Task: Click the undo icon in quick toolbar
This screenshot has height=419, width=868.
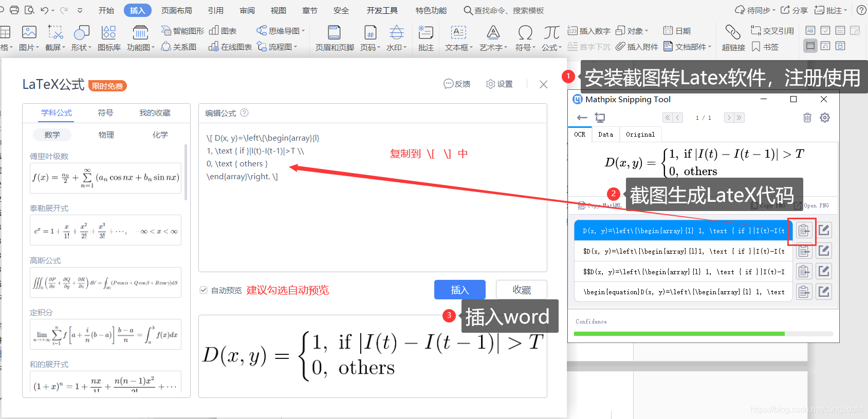Action: coord(45,10)
